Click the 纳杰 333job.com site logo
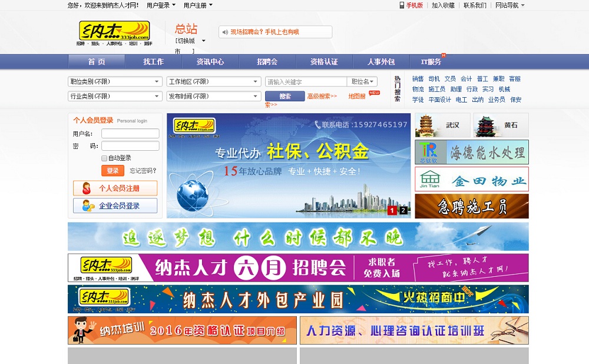The image size is (589, 364). point(114,33)
